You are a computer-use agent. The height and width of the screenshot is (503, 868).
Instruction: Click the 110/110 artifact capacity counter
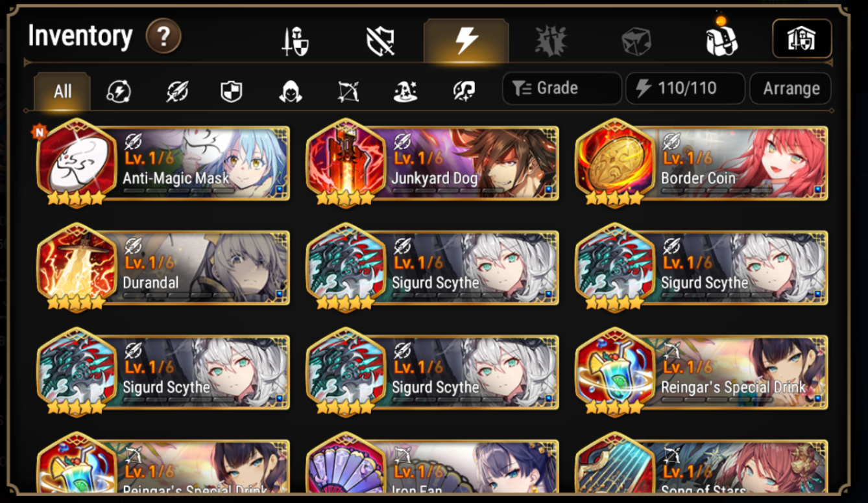point(685,89)
